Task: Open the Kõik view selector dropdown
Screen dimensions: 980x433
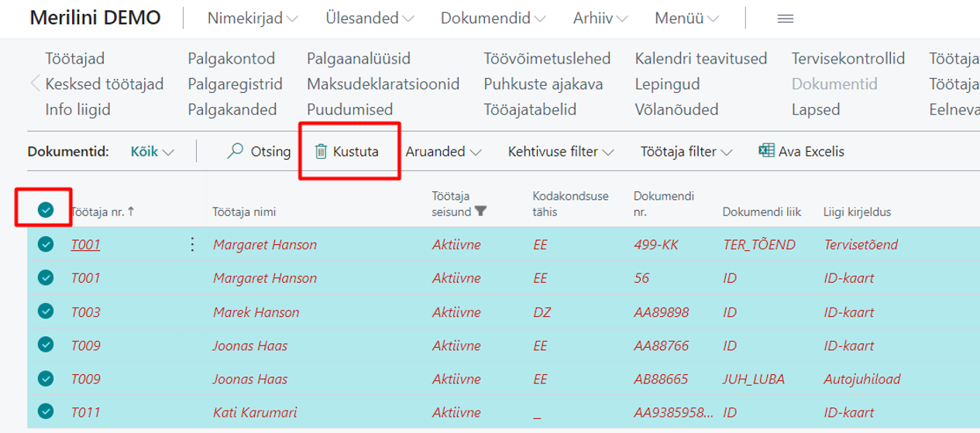Action: (x=153, y=152)
